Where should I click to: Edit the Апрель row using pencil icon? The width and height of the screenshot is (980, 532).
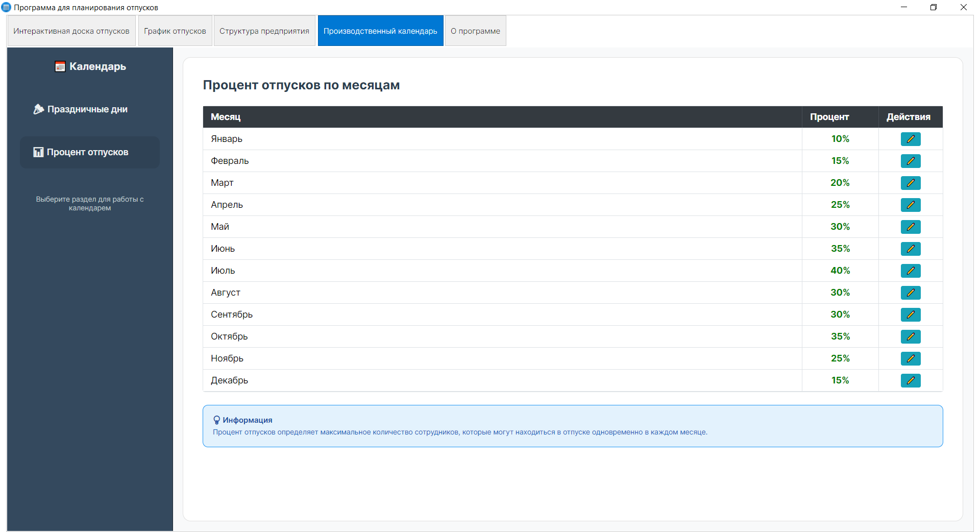(x=910, y=205)
